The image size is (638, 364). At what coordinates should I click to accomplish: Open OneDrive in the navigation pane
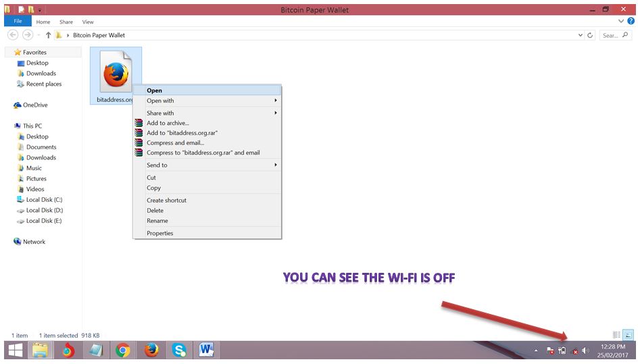pos(35,105)
